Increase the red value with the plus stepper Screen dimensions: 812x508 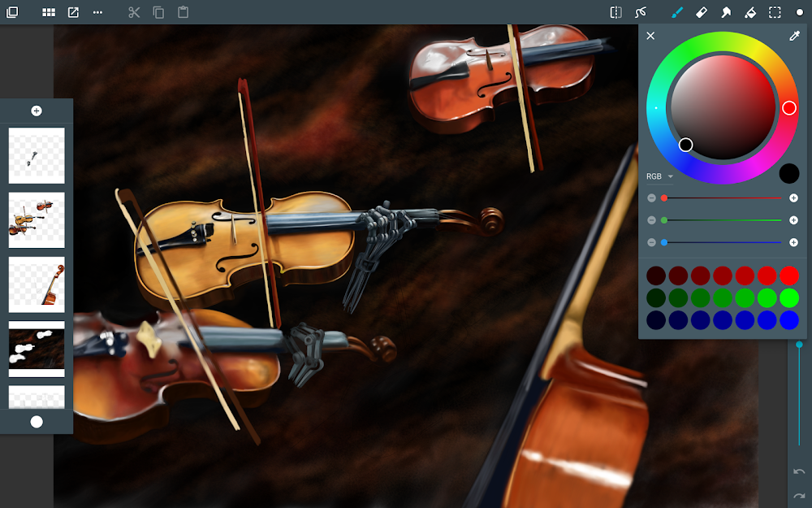click(794, 198)
